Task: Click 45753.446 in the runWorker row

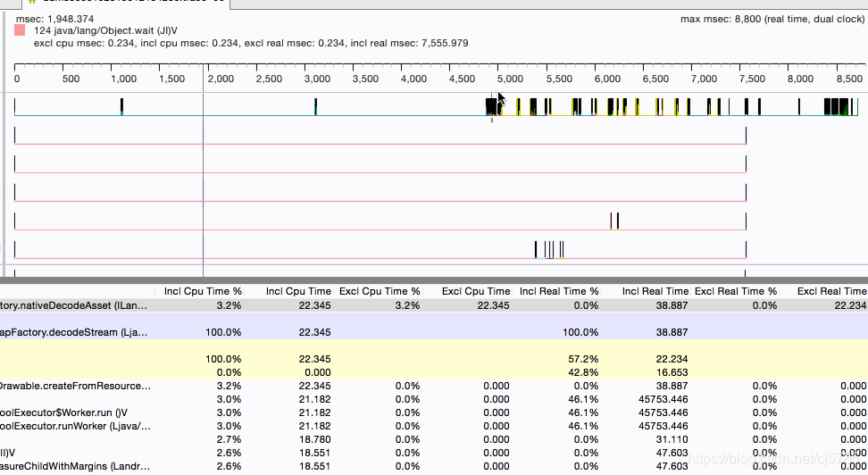Action: point(664,426)
